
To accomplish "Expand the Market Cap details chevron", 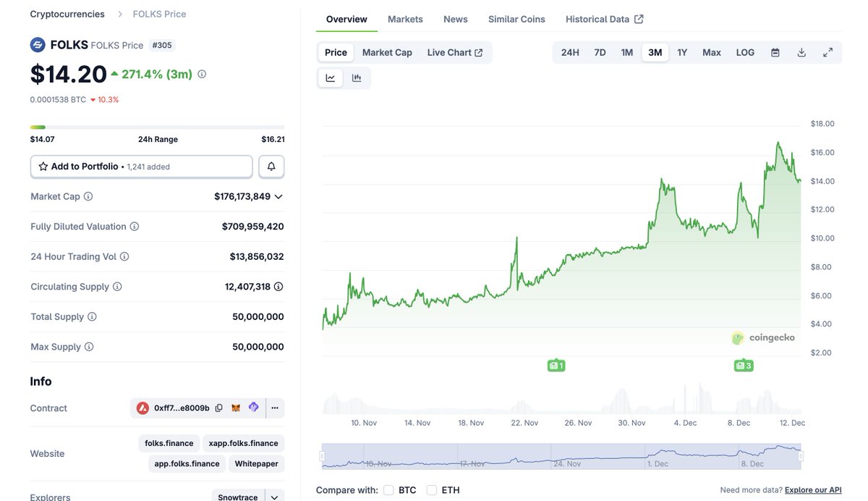I will pos(278,197).
